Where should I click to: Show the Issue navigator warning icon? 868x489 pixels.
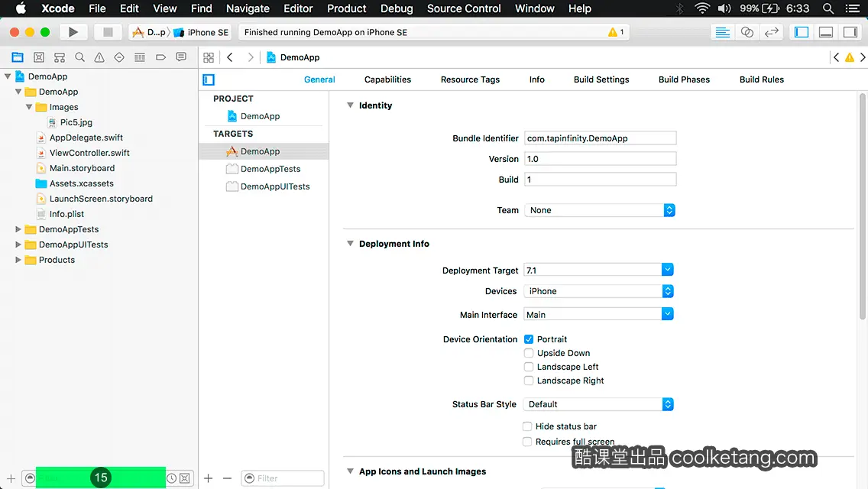99,57
